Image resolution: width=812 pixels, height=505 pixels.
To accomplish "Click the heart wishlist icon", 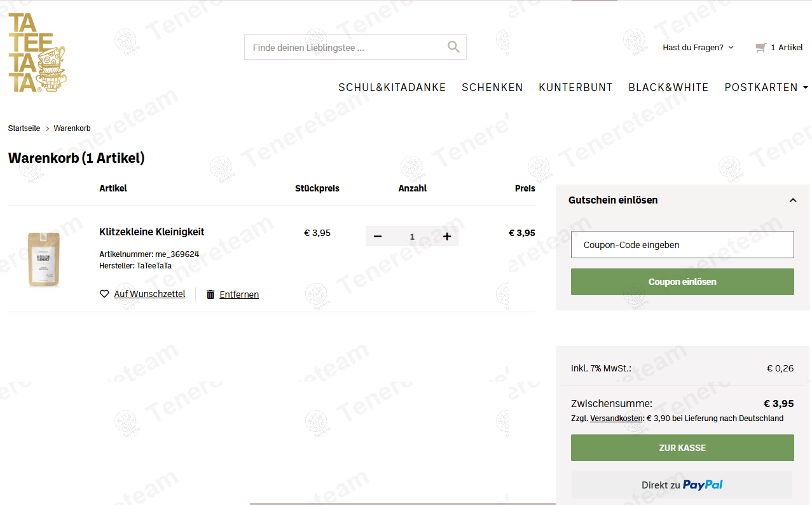I will point(104,294).
